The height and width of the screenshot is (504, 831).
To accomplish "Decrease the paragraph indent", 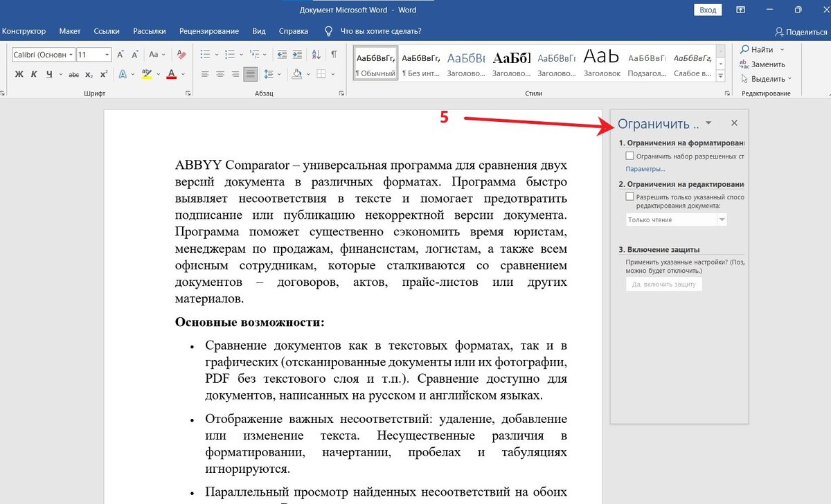I will pos(281,54).
